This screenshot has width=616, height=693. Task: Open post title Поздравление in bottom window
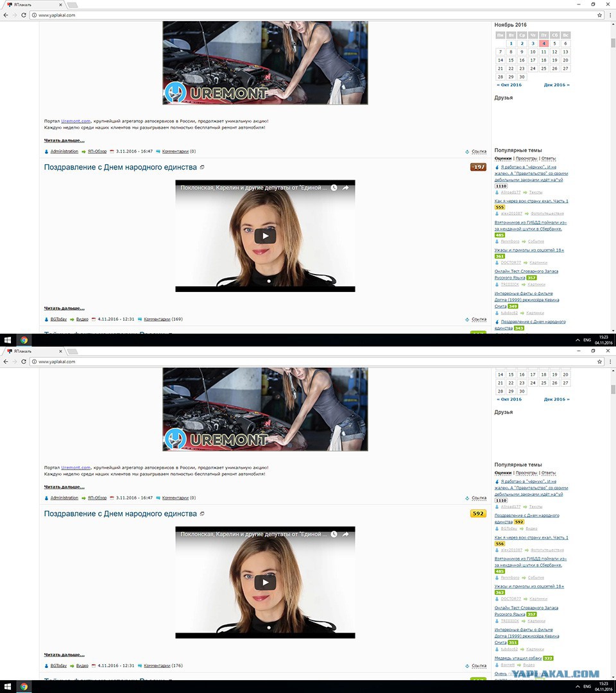(x=120, y=513)
